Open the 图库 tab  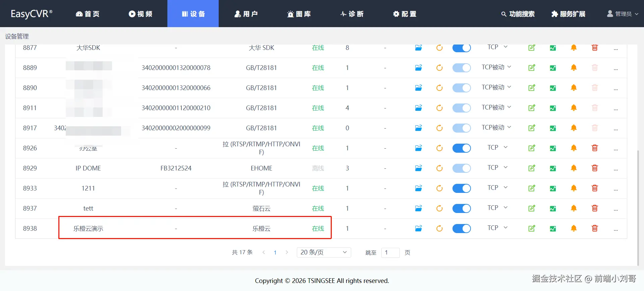[299, 14]
